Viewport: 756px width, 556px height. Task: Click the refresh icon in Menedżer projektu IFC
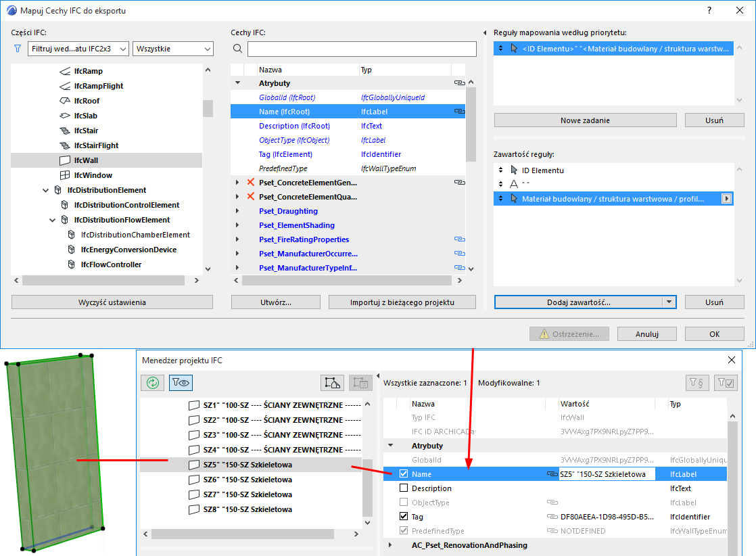(153, 383)
